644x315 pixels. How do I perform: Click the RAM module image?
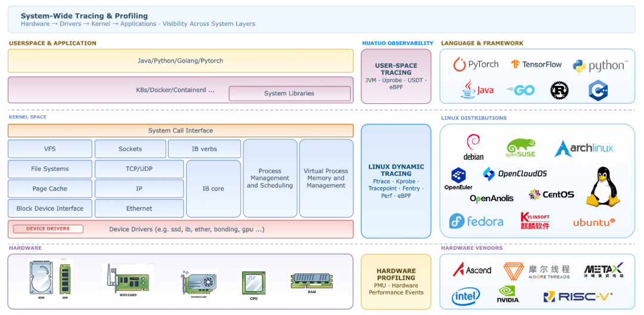click(312, 283)
